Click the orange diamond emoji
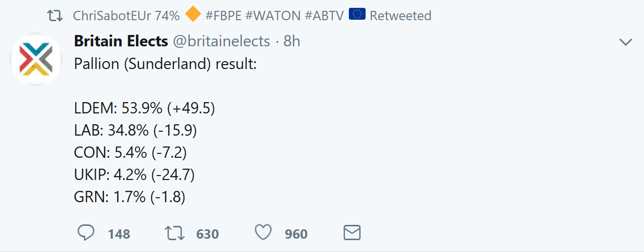This screenshot has height=252, width=644. pos(193,15)
